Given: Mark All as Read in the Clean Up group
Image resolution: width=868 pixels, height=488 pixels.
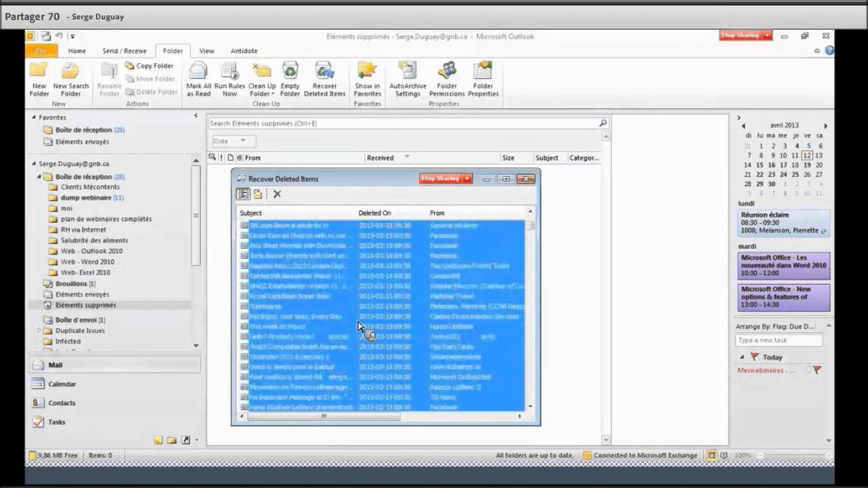Looking at the screenshot, I should tap(199, 79).
